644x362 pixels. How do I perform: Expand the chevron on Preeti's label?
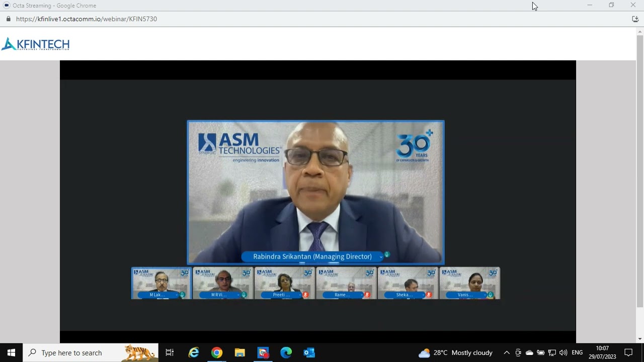tap(300, 295)
